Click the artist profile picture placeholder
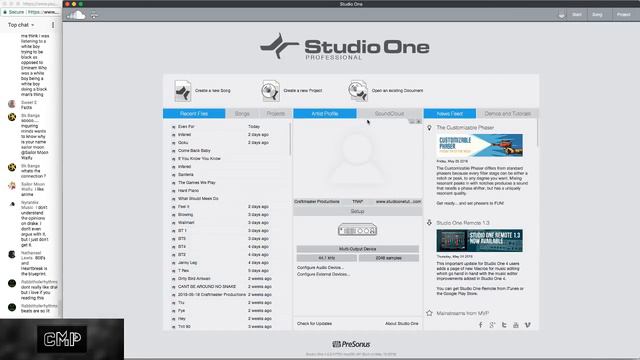 pyautogui.click(x=358, y=158)
